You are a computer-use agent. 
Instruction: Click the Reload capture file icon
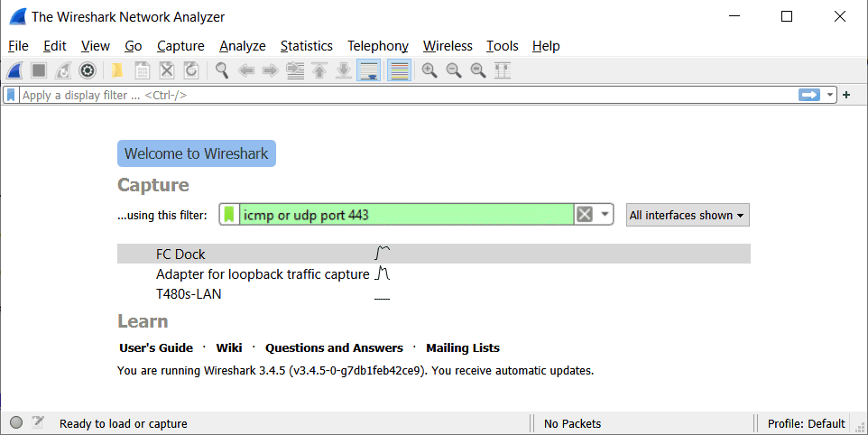[x=191, y=70]
